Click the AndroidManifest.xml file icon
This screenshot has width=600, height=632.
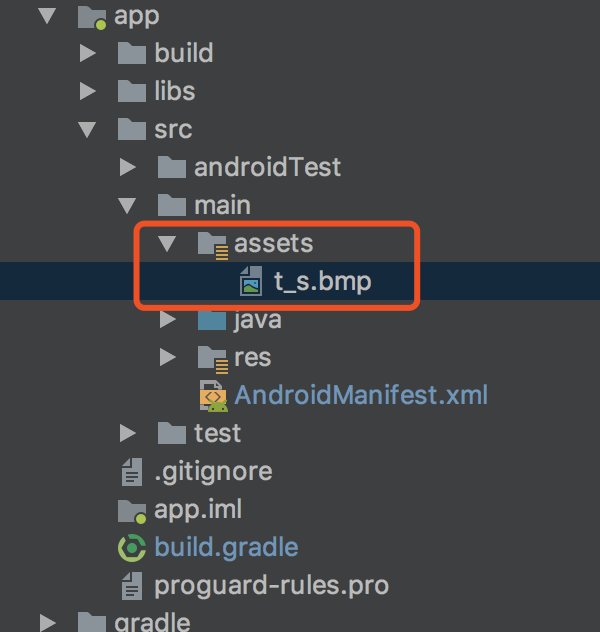tap(214, 396)
